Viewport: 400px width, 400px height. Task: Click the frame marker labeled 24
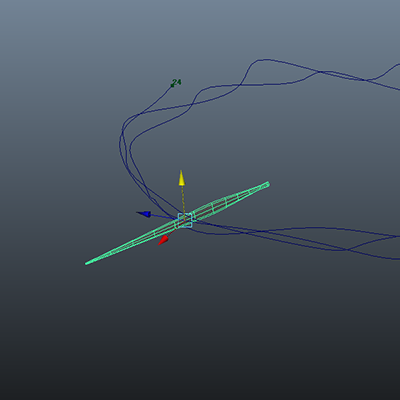(x=176, y=83)
